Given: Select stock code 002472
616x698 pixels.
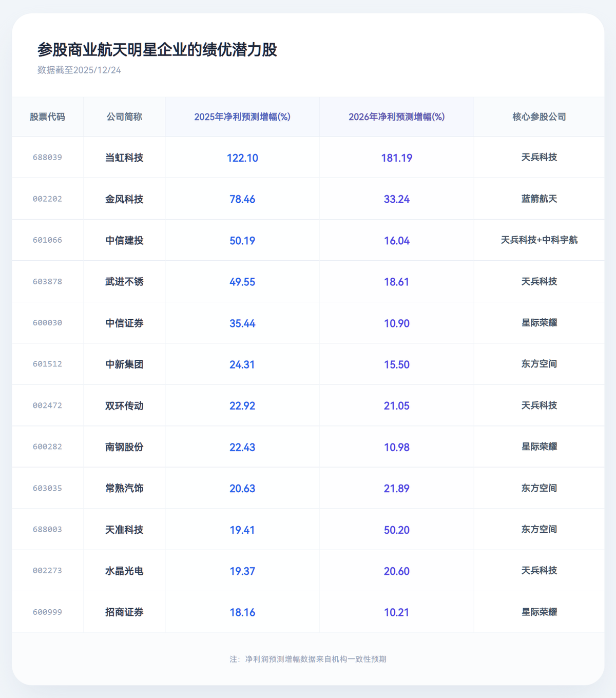Looking at the screenshot, I should (x=47, y=405).
